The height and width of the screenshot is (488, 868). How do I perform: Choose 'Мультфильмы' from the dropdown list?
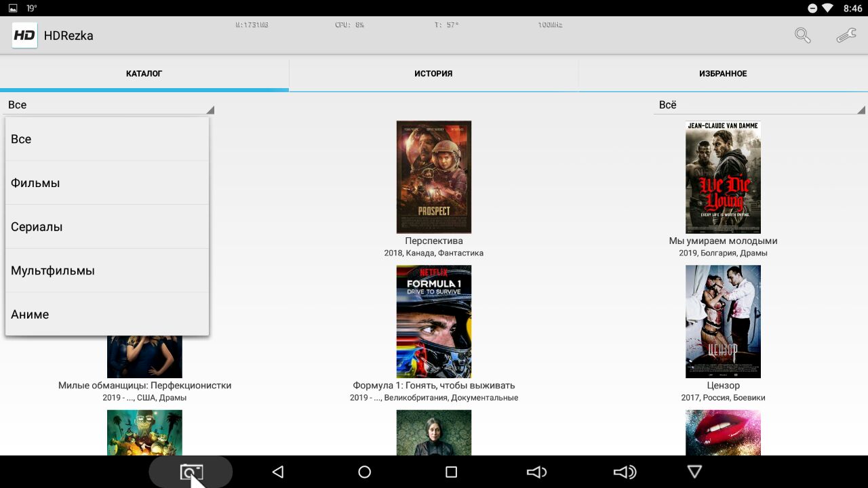107,270
